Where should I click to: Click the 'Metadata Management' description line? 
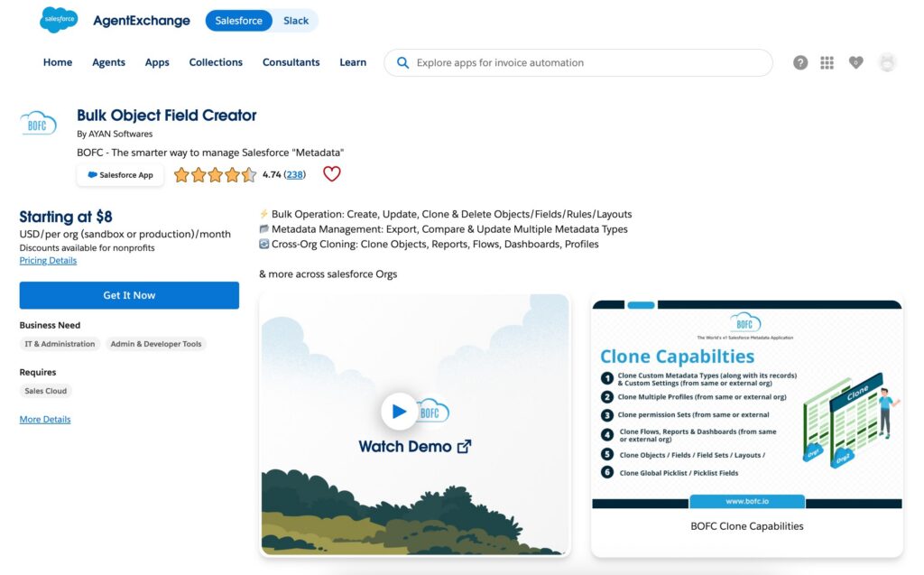[444, 229]
